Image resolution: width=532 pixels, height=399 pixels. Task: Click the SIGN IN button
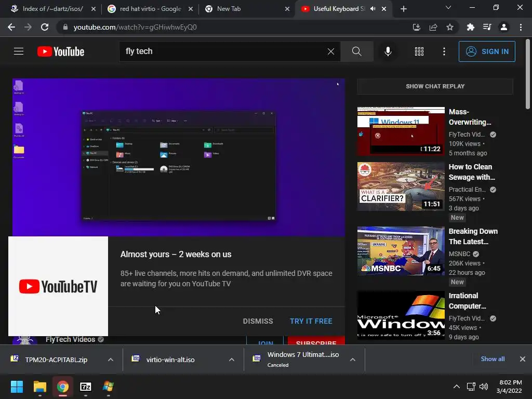coord(487,51)
